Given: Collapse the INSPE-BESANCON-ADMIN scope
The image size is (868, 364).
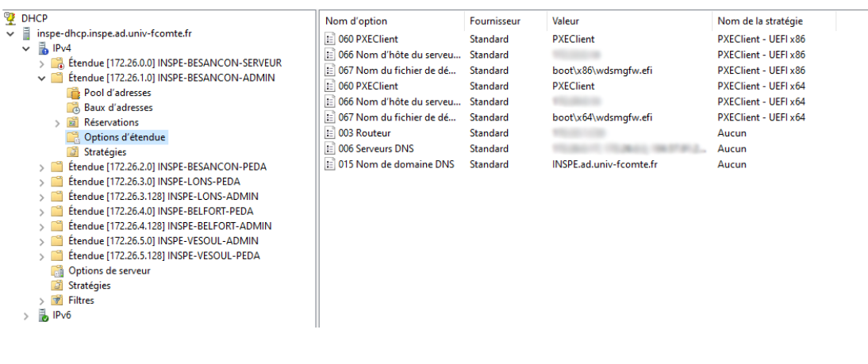Looking at the screenshot, I should (x=41, y=79).
